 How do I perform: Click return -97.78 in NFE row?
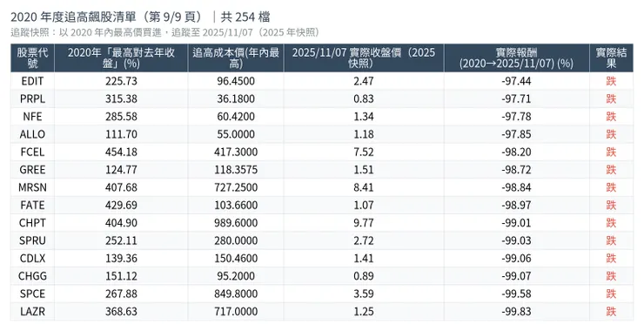point(516,117)
